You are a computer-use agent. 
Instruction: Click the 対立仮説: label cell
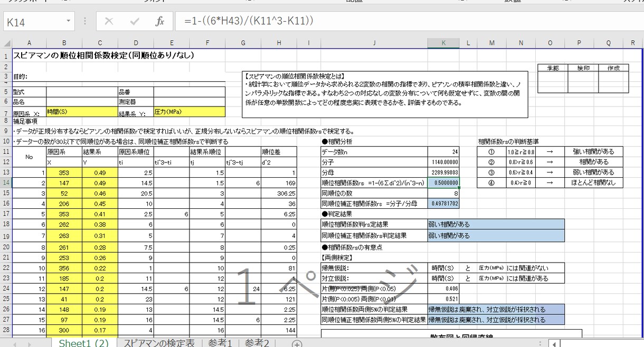point(374,278)
